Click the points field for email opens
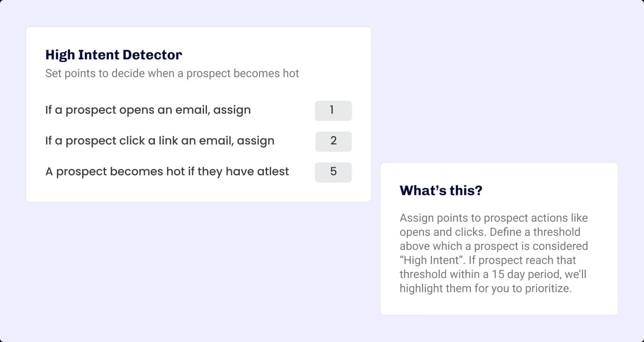 (x=333, y=111)
